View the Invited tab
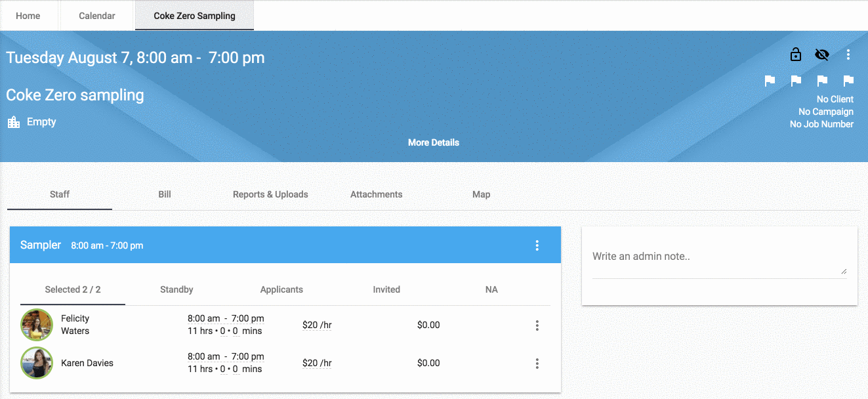868x399 pixels. (386, 289)
